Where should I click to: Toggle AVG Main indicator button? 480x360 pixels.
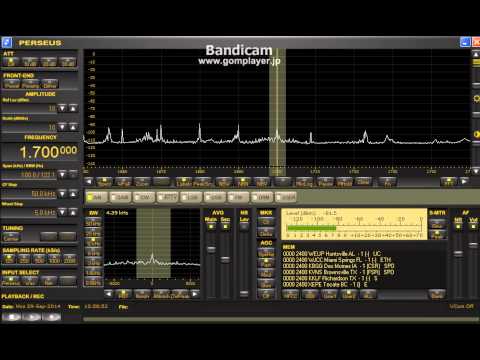211,227
